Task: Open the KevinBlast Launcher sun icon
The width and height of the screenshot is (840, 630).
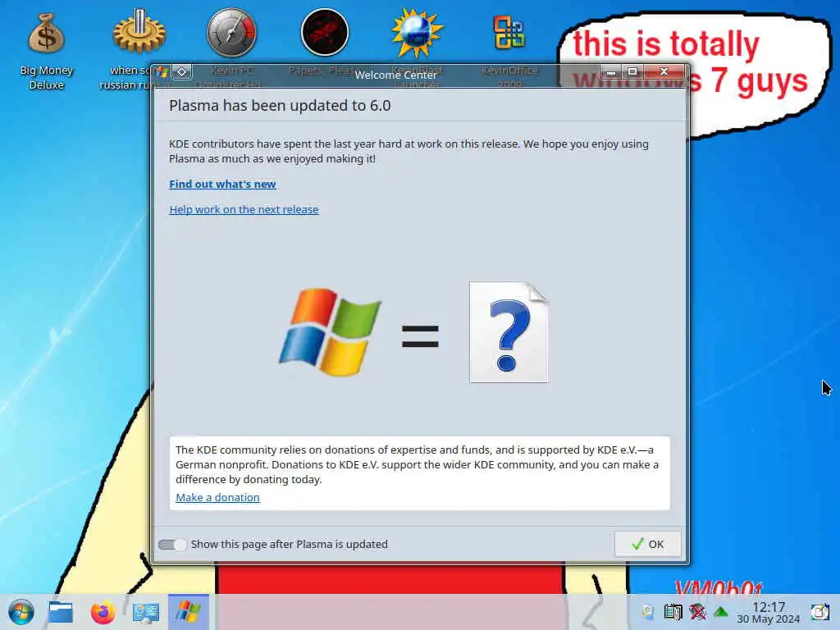Action: (417, 32)
